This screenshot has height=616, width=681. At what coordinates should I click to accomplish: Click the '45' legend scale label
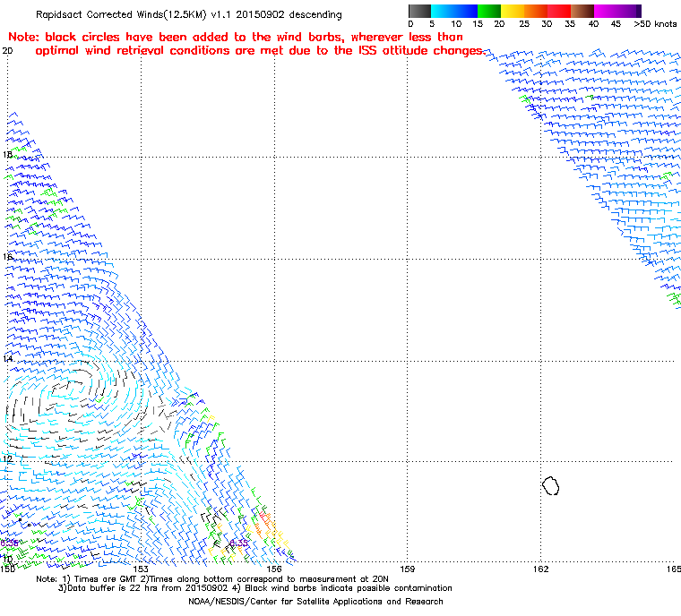point(616,24)
